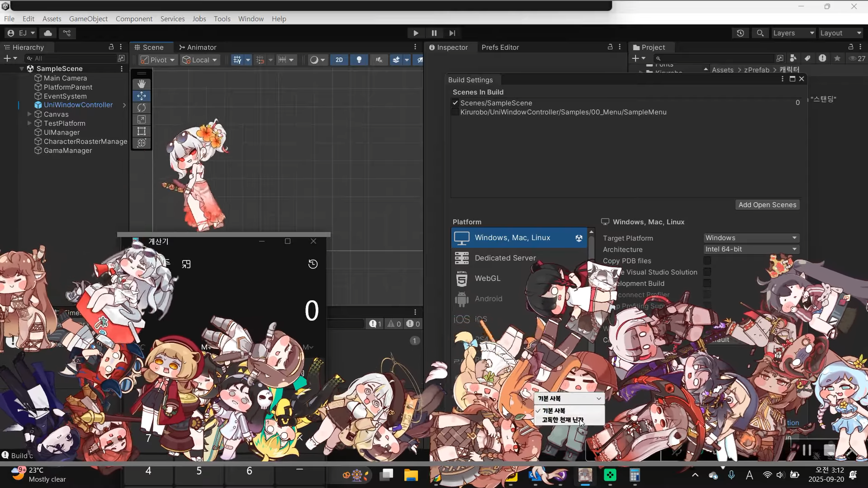Open Unity Cloud icon
The width and height of the screenshot is (868, 488).
pyautogui.click(x=48, y=33)
